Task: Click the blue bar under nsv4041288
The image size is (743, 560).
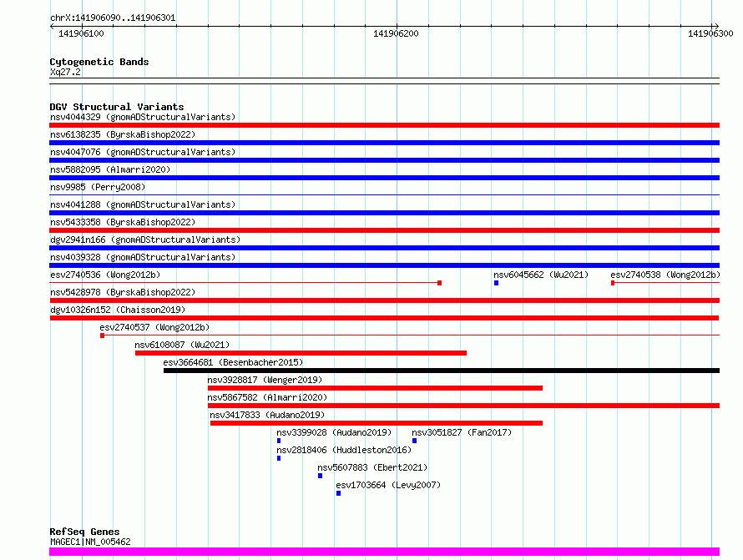Action: point(384,213)
